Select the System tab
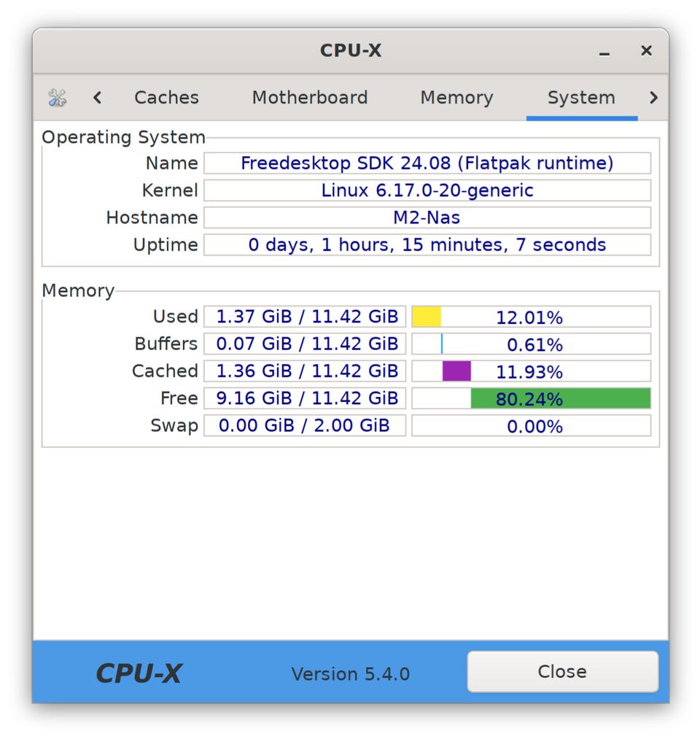Image resolution: width=700 pixels, height=739 pixels. [x=582, y=98]
